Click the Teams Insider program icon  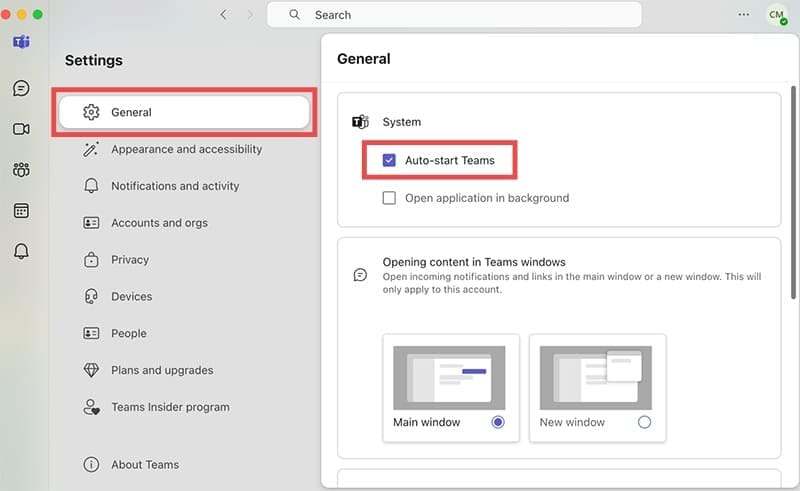click(x=91, y=407)
